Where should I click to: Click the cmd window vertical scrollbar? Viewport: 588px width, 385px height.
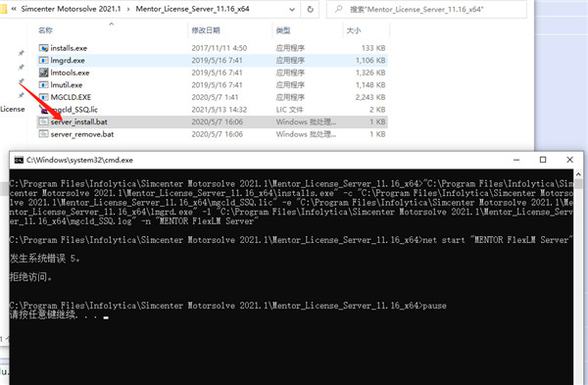click(578, 277)
